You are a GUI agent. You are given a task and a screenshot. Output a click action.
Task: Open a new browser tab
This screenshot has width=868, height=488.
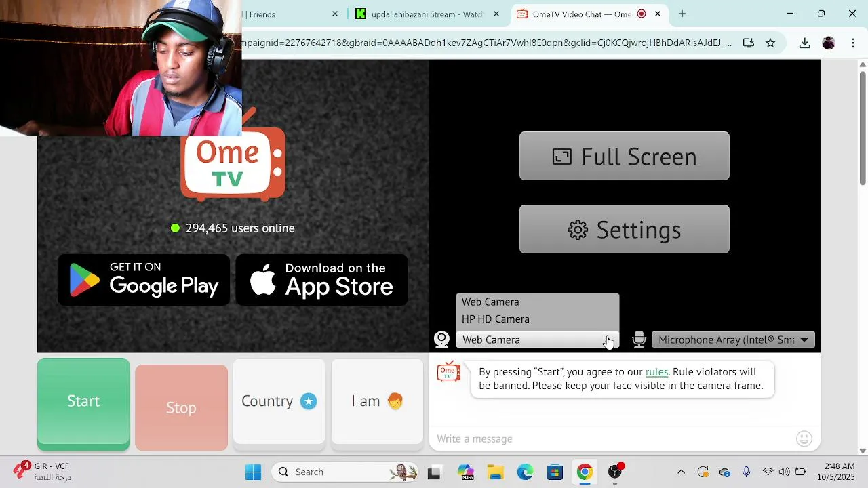click(682, 14)
